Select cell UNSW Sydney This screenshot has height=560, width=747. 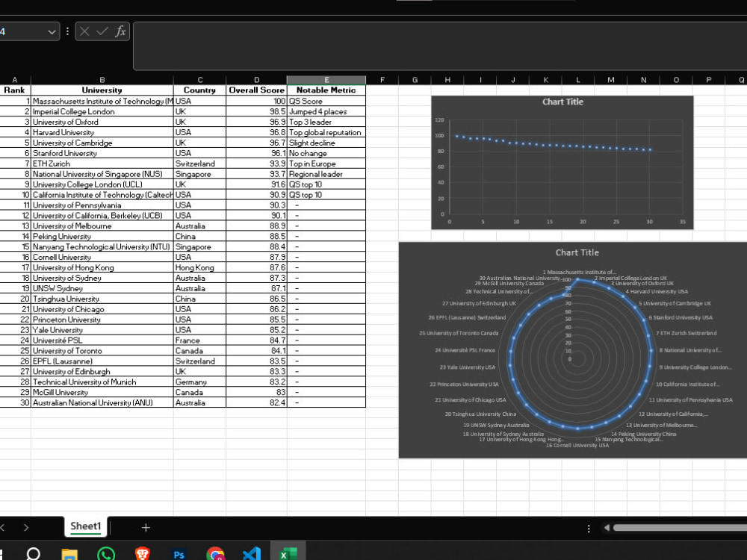click(102, 288)
